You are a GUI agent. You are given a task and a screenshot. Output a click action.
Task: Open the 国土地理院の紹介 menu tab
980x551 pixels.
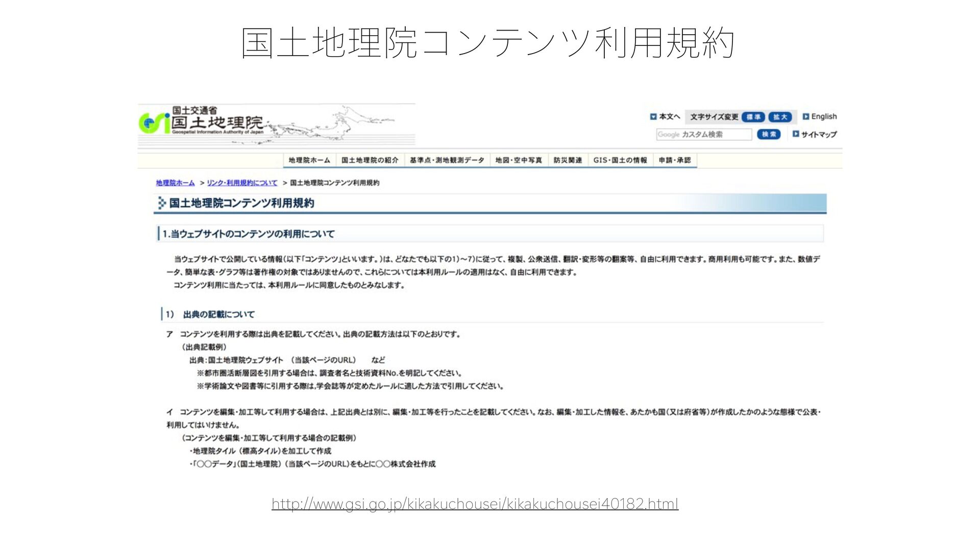(370, 160)
